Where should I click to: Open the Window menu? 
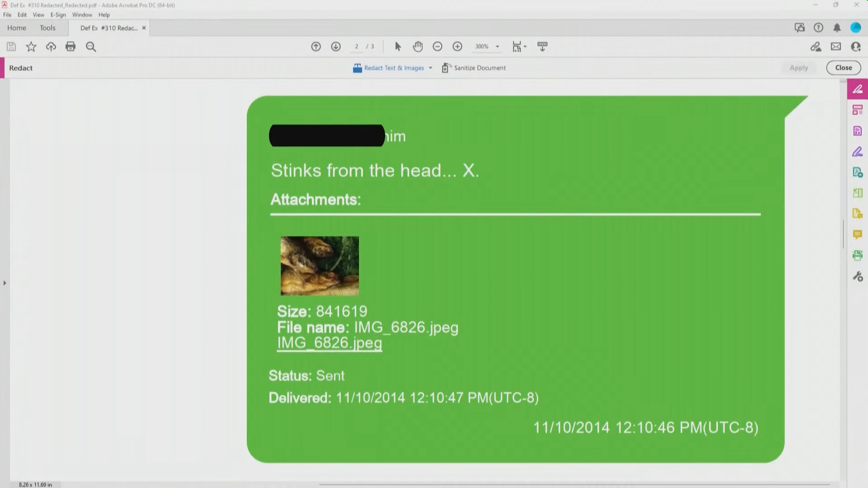point(82,15)
